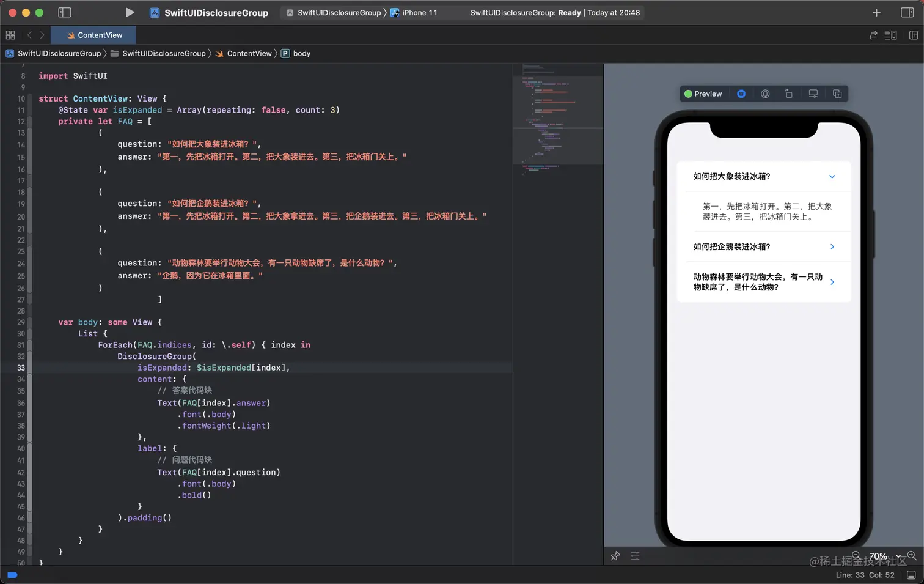Click the '.bold()' modifier line
Image resolution: width=924 pixels, height=584 pixels.
coord(194,495)
